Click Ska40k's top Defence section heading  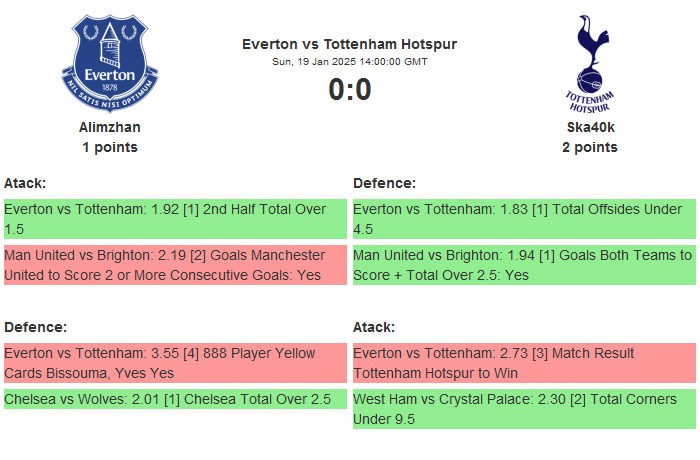pos(384,183)
